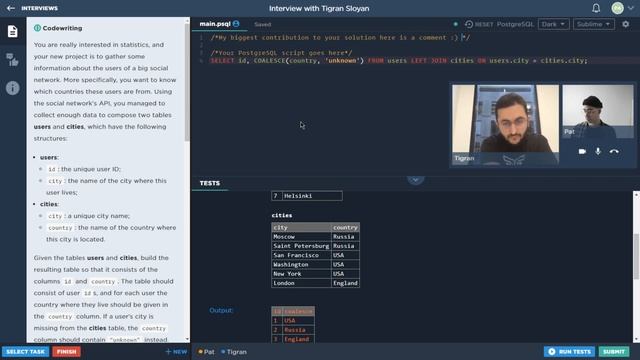Click the PostgreSQL language label
Image resolution: width=640 pixels, height=360 pixels.
pos(515,24)
